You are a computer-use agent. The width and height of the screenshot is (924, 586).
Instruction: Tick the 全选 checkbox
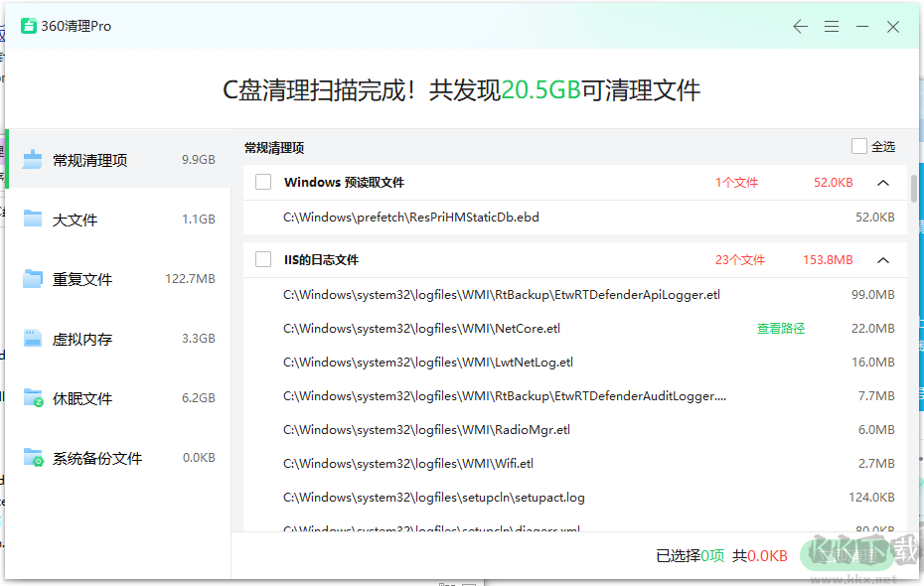point(859,146)
